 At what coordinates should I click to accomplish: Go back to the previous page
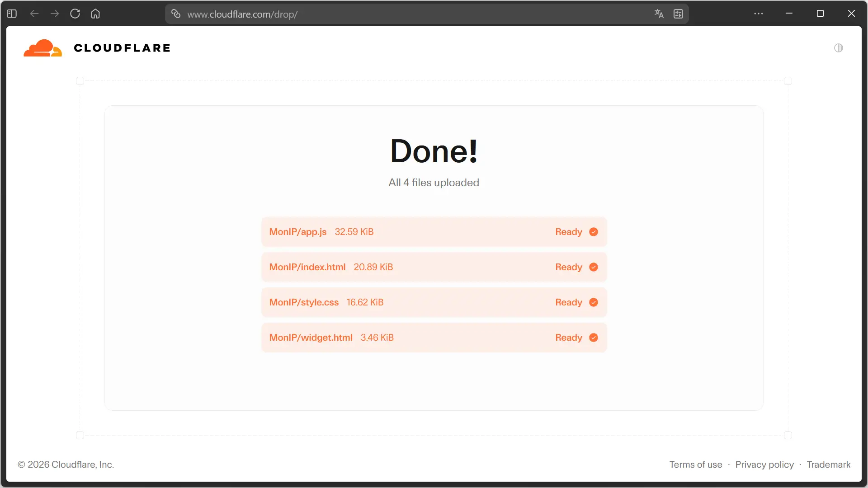[34, 14]
